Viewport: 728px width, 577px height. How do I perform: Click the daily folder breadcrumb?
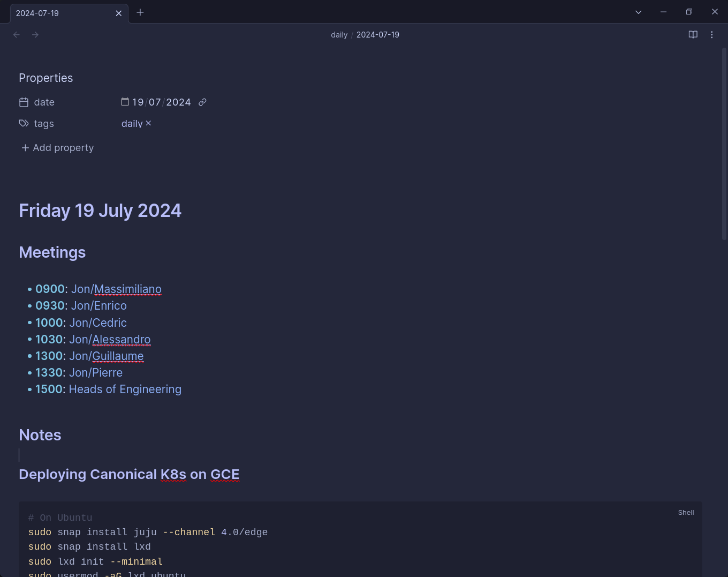(339, 35)
